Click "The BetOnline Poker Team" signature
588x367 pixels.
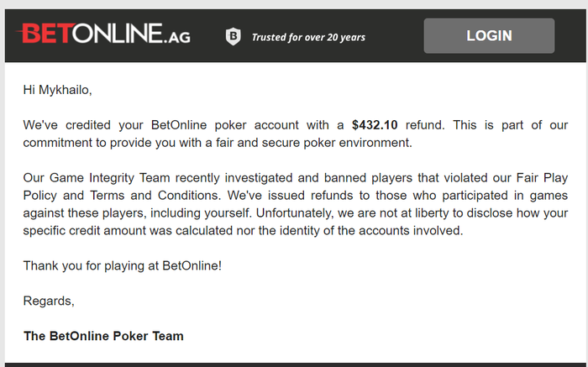point(103,336)
